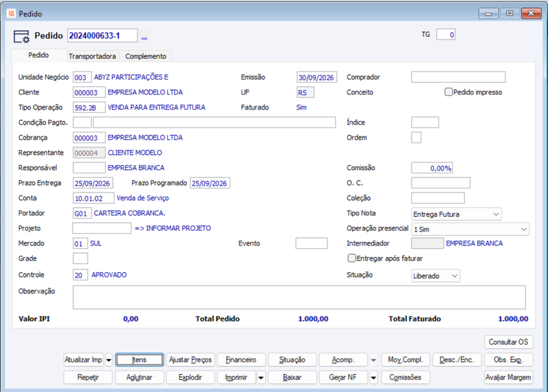The height and width of the screenshot is (392, 548).
Task: Check Entregar após faturar
Action: [351, 258]
